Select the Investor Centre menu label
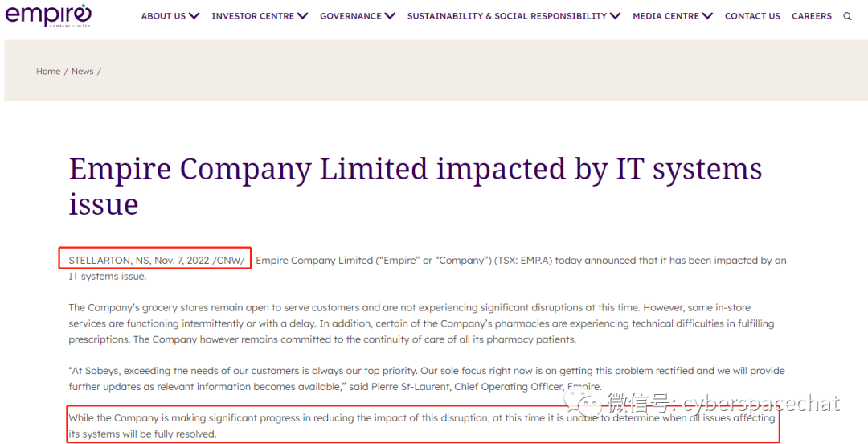The height and width of the screenshot is (444, 868). [x=252, y=16]
